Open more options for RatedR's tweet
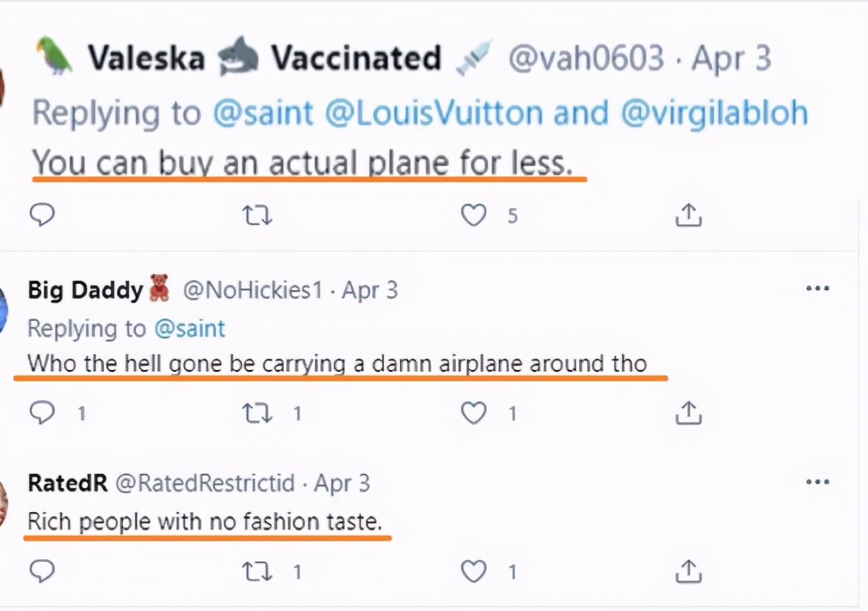868x611 pixels. click(817, 482)
